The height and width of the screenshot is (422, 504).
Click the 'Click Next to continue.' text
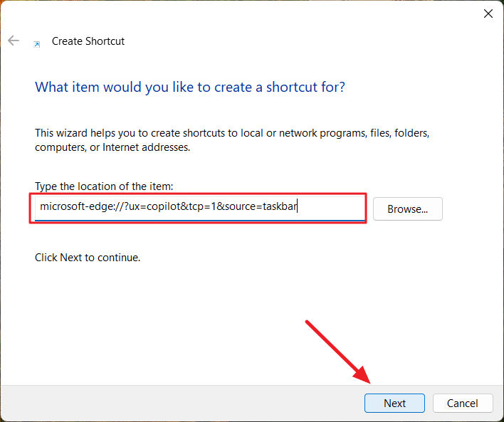[x=88, y=258]
